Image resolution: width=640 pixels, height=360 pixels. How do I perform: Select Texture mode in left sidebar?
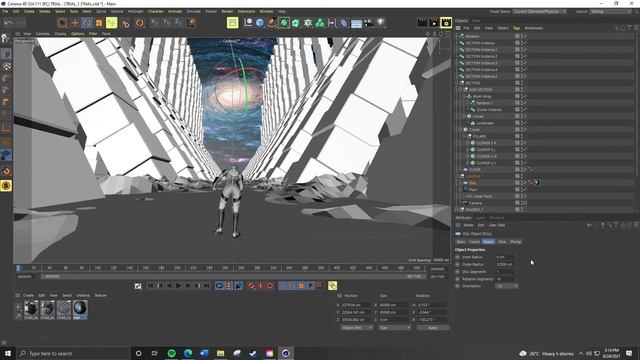[x=6, y=66]
